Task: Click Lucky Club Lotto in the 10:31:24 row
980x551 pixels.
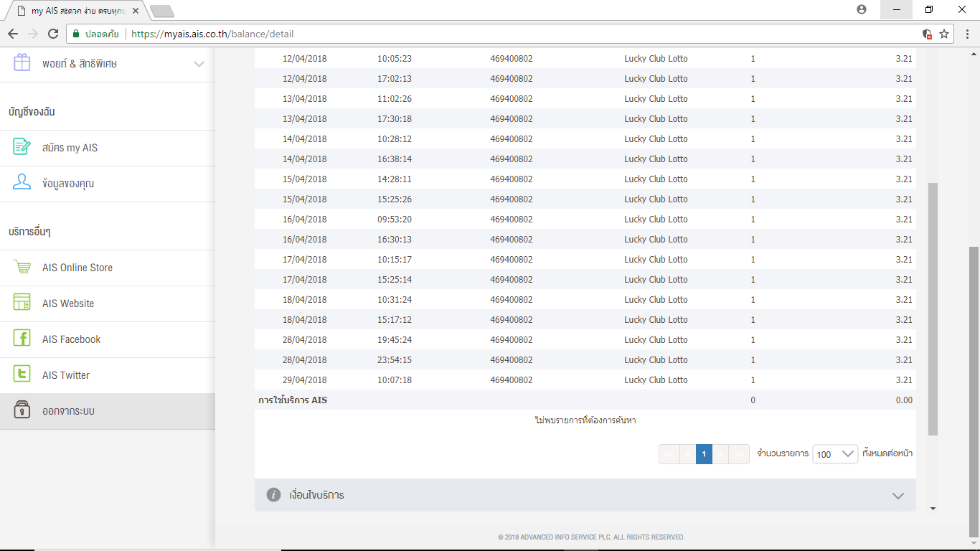Action: pos(656,299)
